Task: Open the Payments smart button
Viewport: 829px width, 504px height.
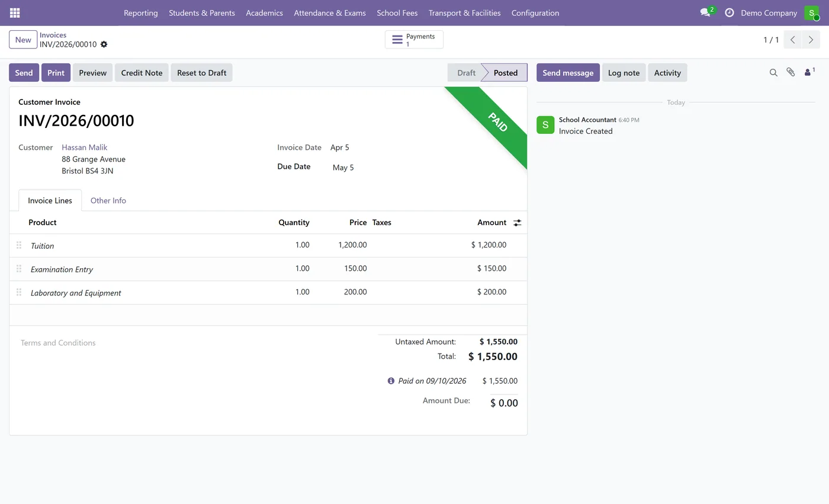Action: point(414,40)
